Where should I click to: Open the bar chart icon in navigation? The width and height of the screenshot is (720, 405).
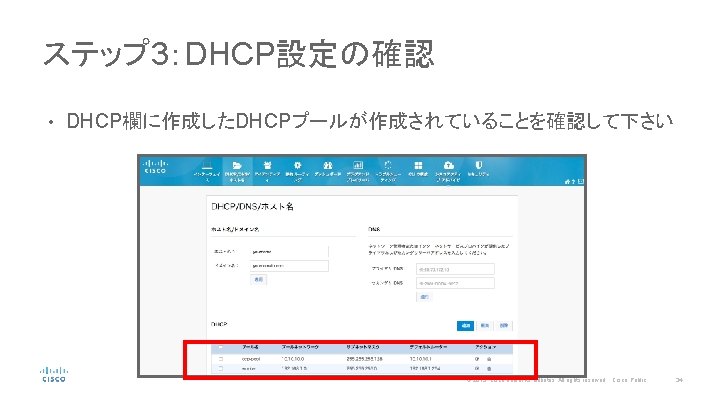pos(358,165)
